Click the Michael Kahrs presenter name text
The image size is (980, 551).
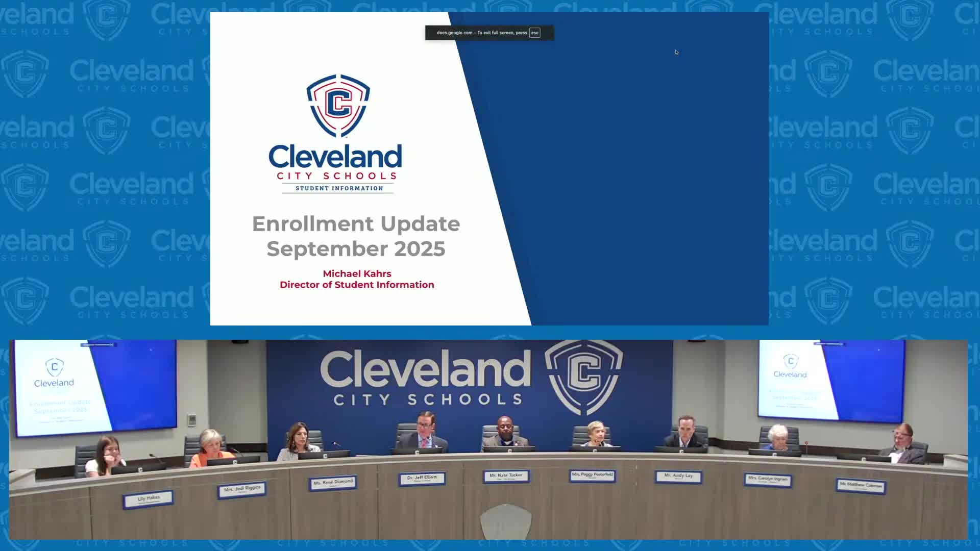point(357,273)
